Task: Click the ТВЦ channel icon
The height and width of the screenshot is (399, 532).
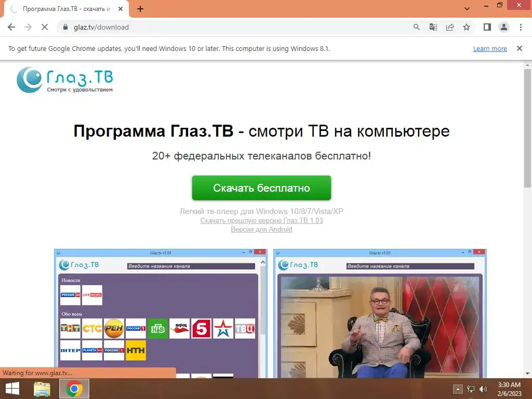Action: click(x=245, y=328)
